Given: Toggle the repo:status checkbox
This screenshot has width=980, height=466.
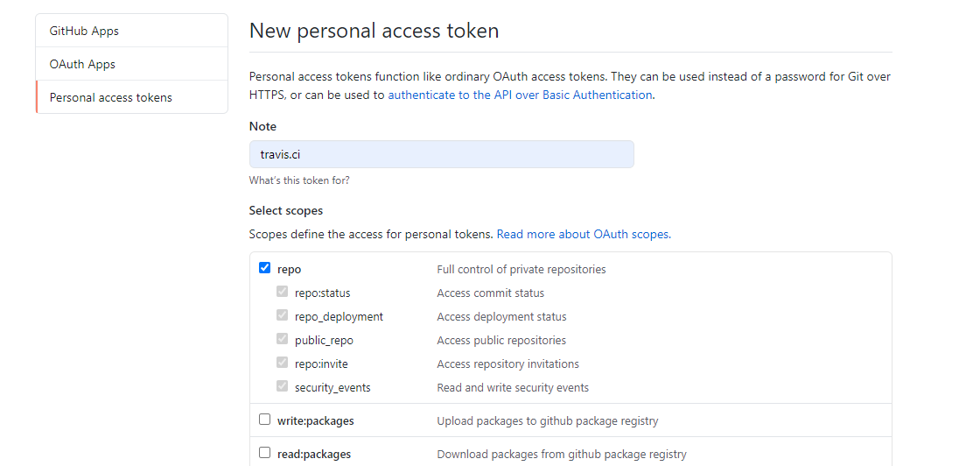Looking at the screenshot, I should [x=282, y=292].
